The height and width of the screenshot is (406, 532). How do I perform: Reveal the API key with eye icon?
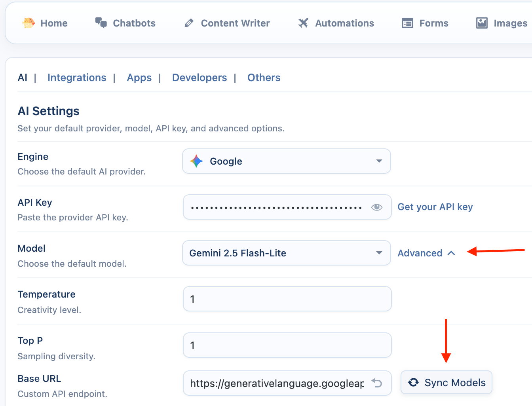pyautogui.click(x=376, y=207)
